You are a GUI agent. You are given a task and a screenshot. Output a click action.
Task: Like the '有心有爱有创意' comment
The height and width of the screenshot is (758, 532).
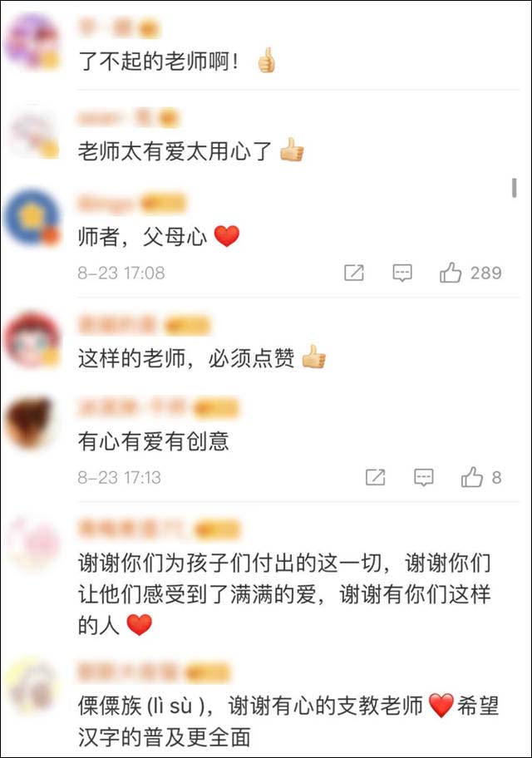pyautogui.click(x=471, y=478)
